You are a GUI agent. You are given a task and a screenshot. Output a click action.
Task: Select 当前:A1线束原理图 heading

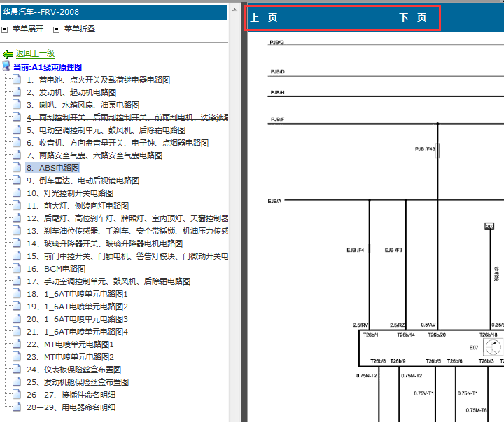point(48,67)
